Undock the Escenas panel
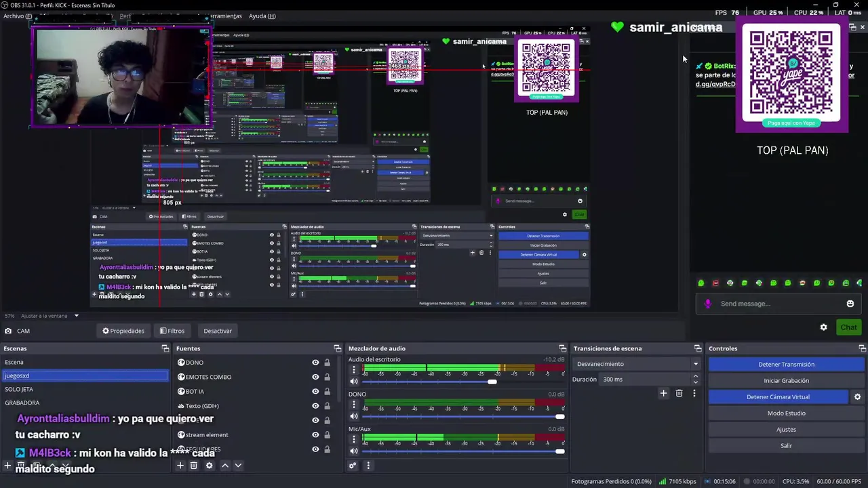This screenshot has width=868, height=488. tap(165, 348)
